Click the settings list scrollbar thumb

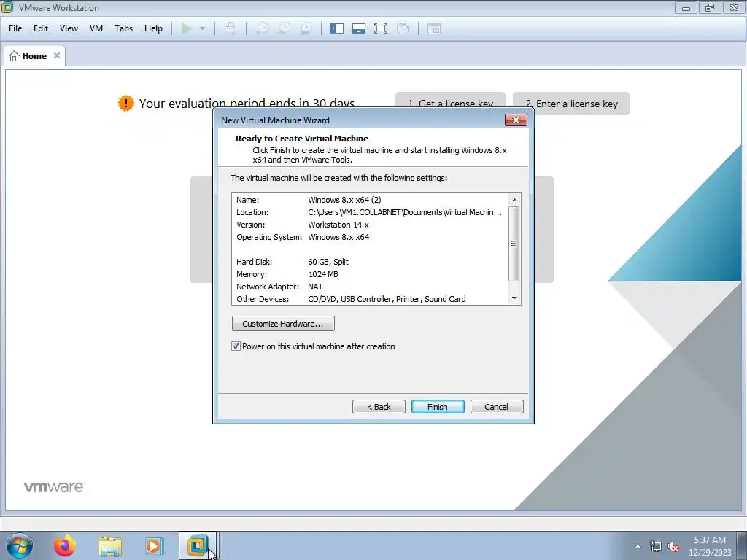click(514, 244)
